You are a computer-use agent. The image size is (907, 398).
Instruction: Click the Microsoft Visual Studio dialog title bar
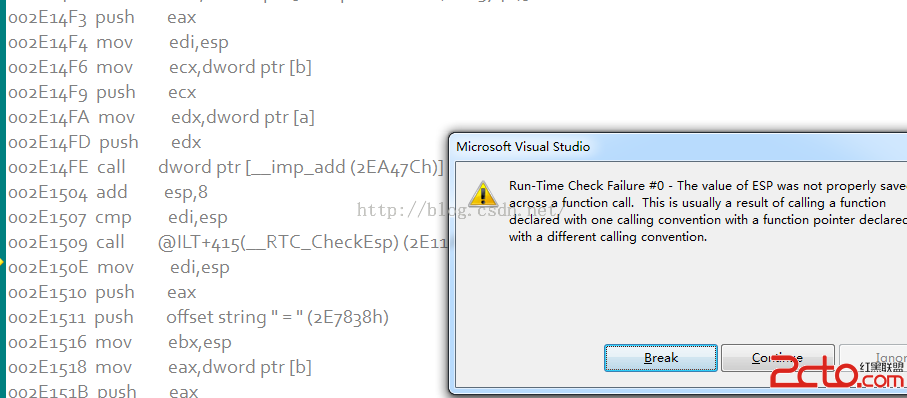[x=677, y=146]
